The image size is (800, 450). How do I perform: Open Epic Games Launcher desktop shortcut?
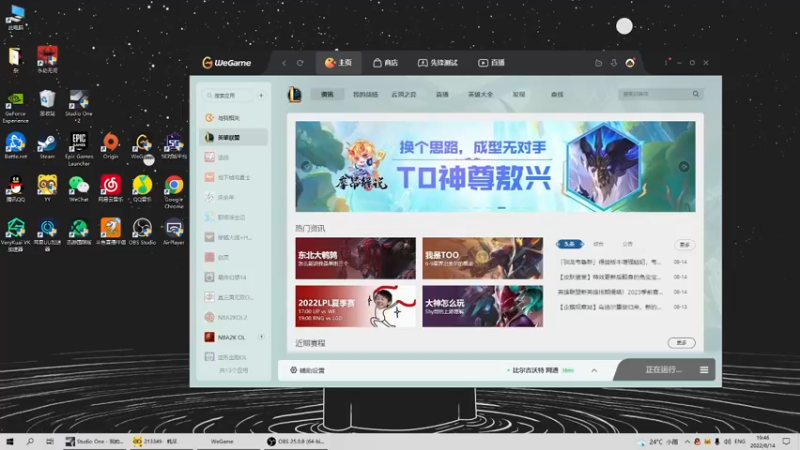click(x=79, y=149)
